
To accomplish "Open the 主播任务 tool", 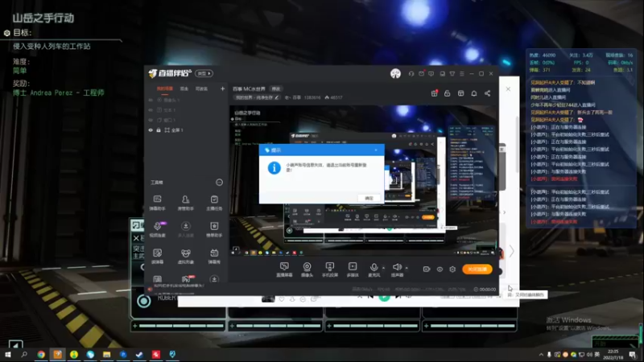I will pyautogui.click(x=214, y=203).
